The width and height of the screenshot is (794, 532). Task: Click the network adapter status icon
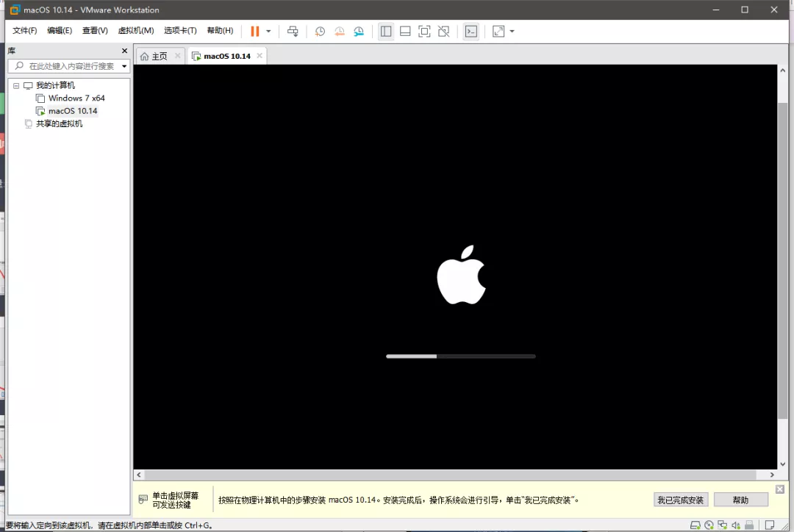click(x=723, y=525)
